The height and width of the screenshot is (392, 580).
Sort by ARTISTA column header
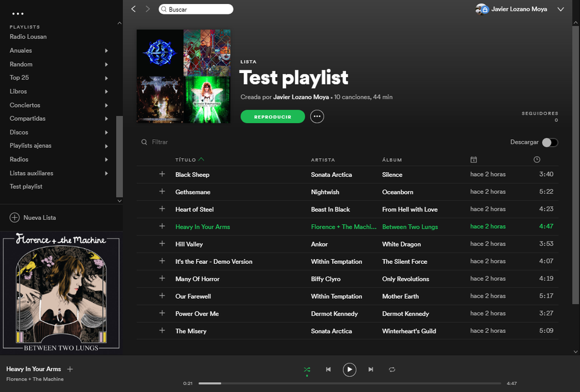click(323, 160)
